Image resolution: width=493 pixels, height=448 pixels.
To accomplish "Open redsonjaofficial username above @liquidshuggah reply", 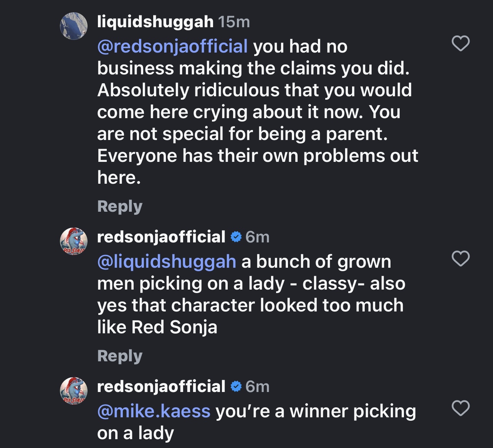I will pos(161,237).
